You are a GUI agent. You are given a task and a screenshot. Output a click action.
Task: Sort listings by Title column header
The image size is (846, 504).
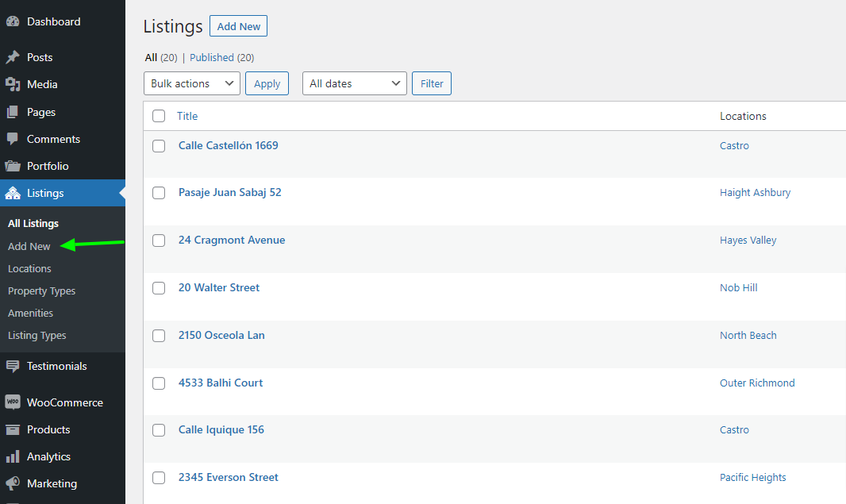tap(187, 116)
